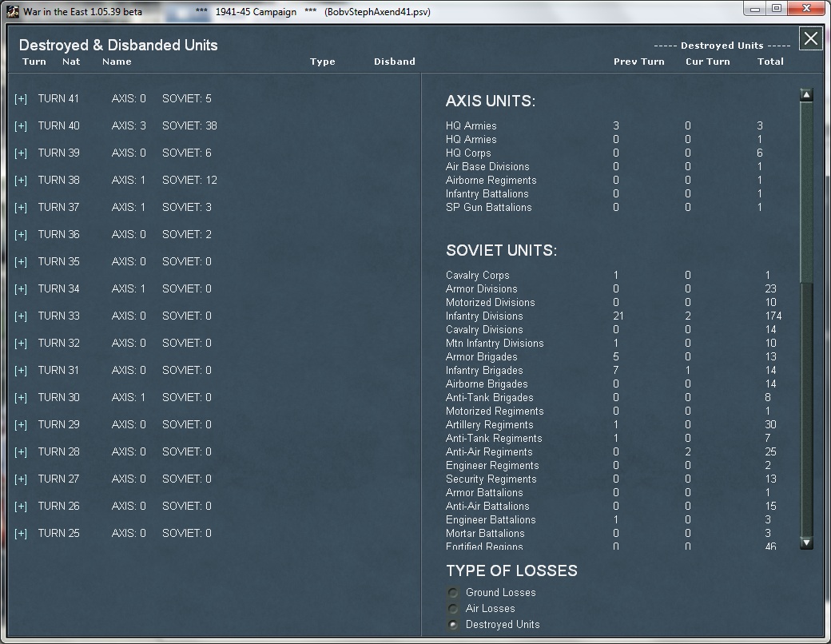Screen dimensions: 831x644
Task: Expand the TURN 41 entry
Action: coord(21,99)
